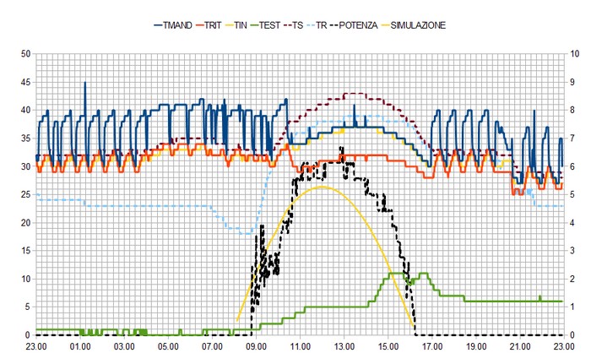Click the peak of the yellow simulation curve
The image size is (591, 364).
pyautogui.click(x=322, y=186)
